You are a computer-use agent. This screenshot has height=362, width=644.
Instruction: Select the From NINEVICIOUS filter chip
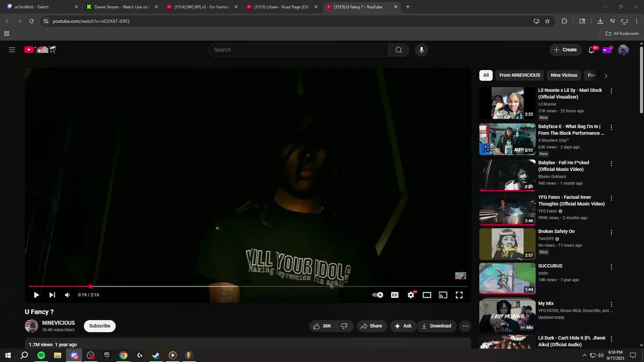[520, 75]
